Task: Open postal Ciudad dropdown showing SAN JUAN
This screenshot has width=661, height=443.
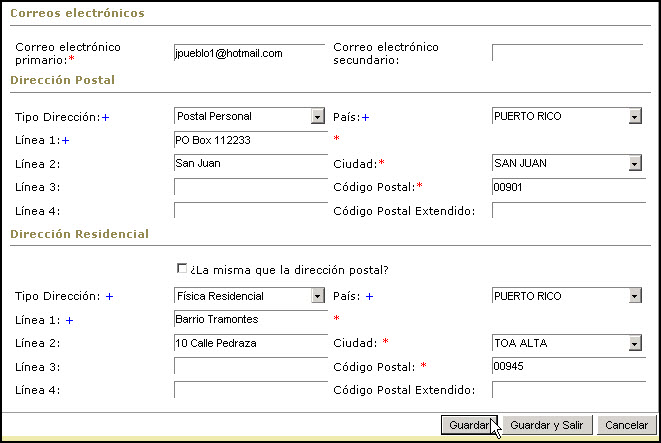Action: pos(567,163)
